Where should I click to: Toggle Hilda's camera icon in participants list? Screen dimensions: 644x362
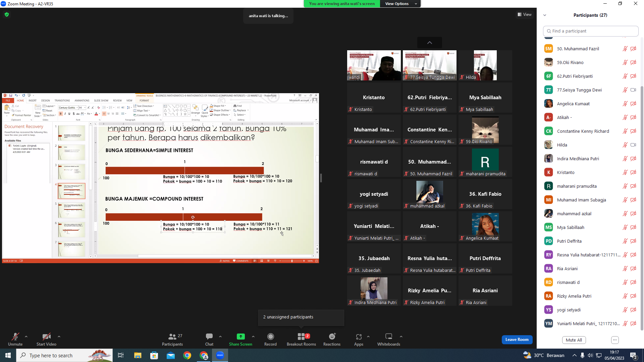pos(633,145)
